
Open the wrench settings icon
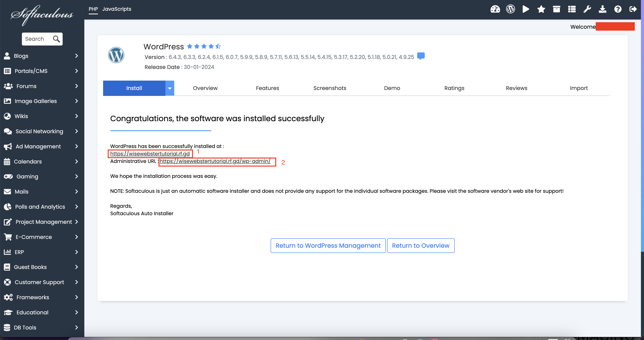tap(587, 9)
